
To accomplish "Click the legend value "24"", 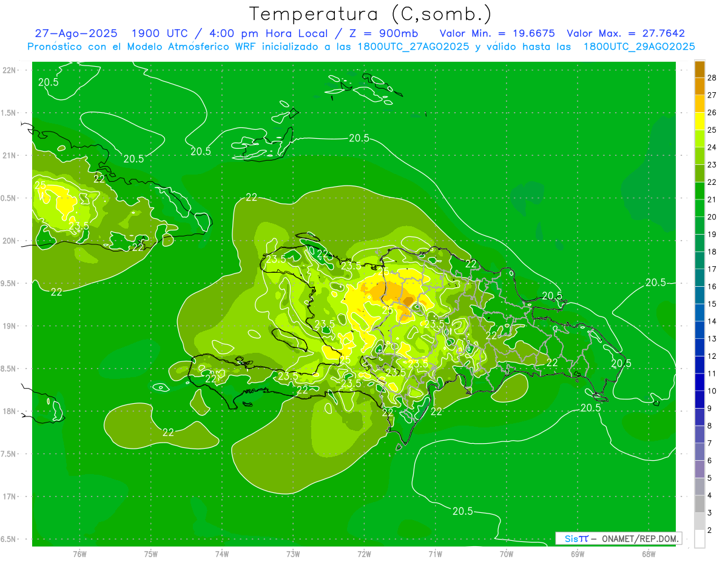I will click(x=712, y=147).
